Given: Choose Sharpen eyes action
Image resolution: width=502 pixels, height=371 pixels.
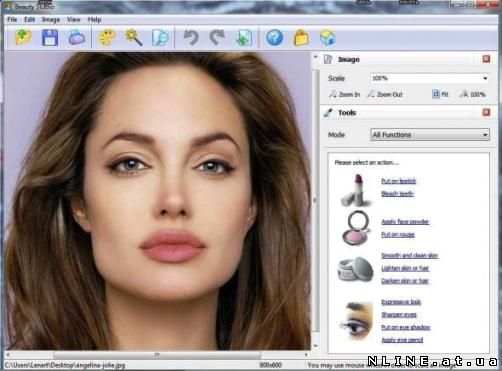Looking at the screenshot, I should (399, 315).
